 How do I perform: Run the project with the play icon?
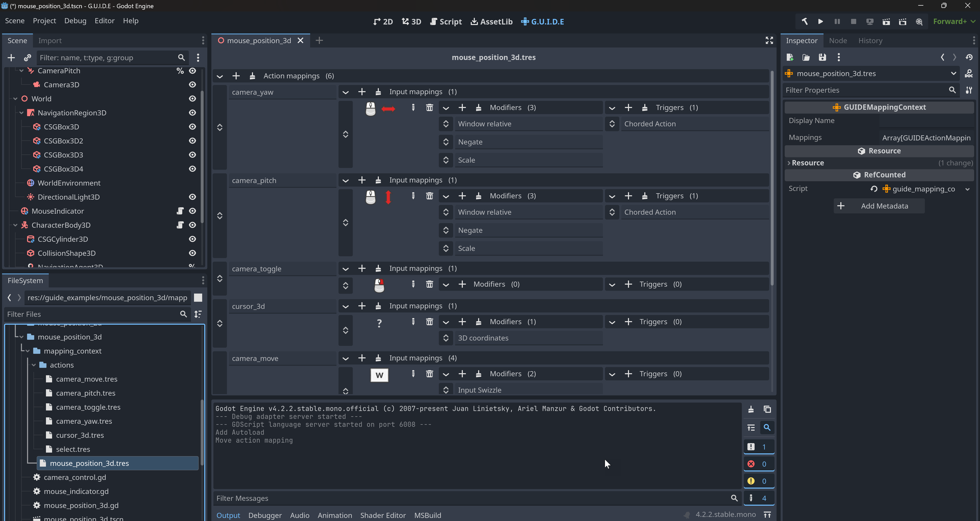pyautogui.click(x=821, y=22)
